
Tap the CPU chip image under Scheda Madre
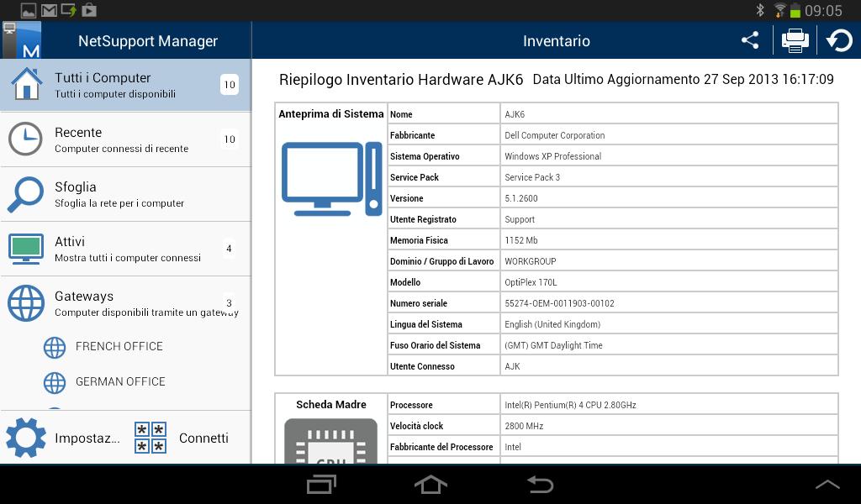(x=330, y=441)
